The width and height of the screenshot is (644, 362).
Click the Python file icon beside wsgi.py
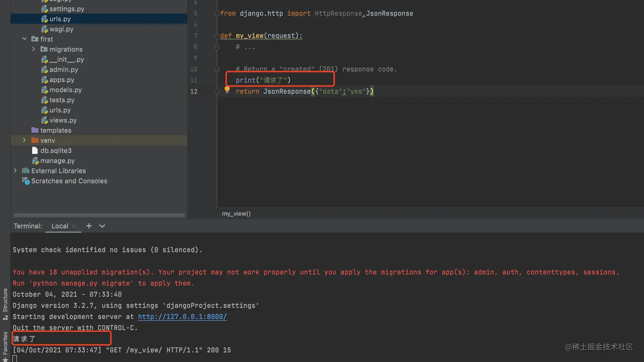[x=44, y=29]
